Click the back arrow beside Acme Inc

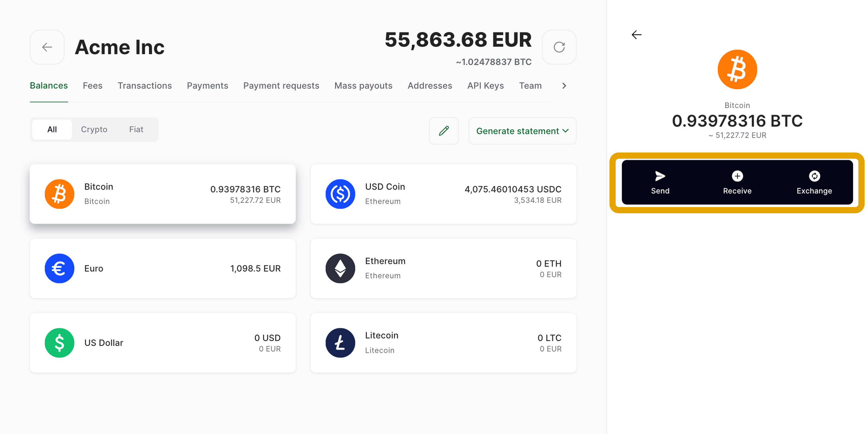tap(47, 47)
